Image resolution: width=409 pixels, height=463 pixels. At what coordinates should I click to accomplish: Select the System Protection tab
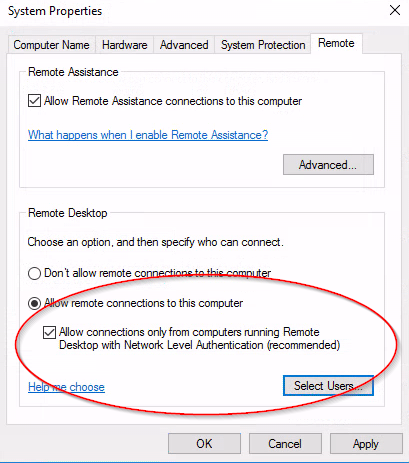click(263, 45)
